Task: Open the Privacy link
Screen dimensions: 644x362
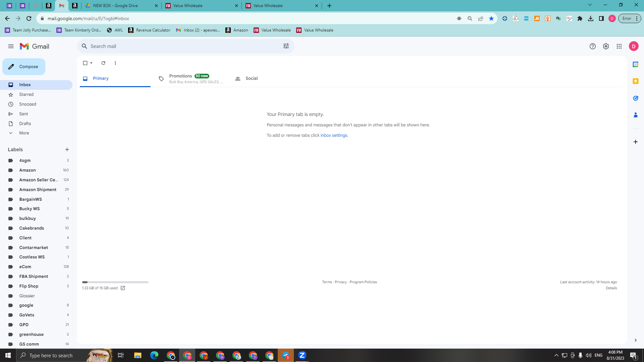Action: click(341, 282)
